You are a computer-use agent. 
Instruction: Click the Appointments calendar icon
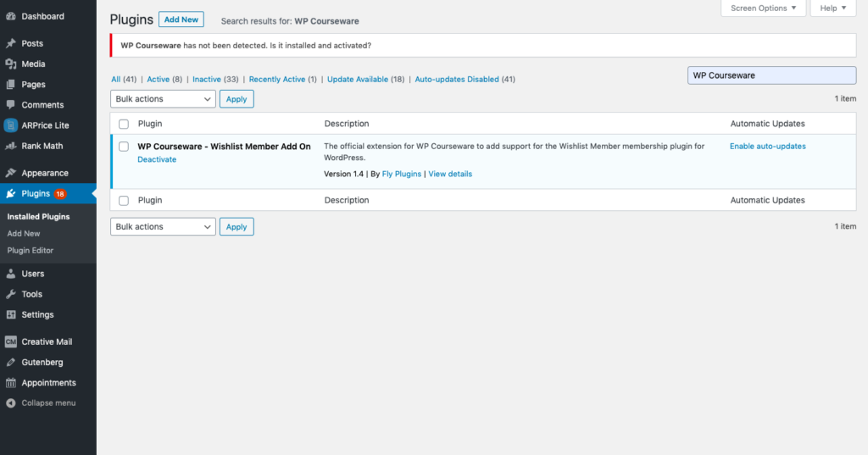coord(10,382)
